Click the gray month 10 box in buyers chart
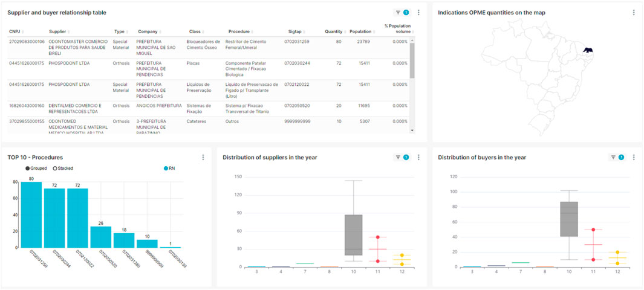 click(569, 219)
